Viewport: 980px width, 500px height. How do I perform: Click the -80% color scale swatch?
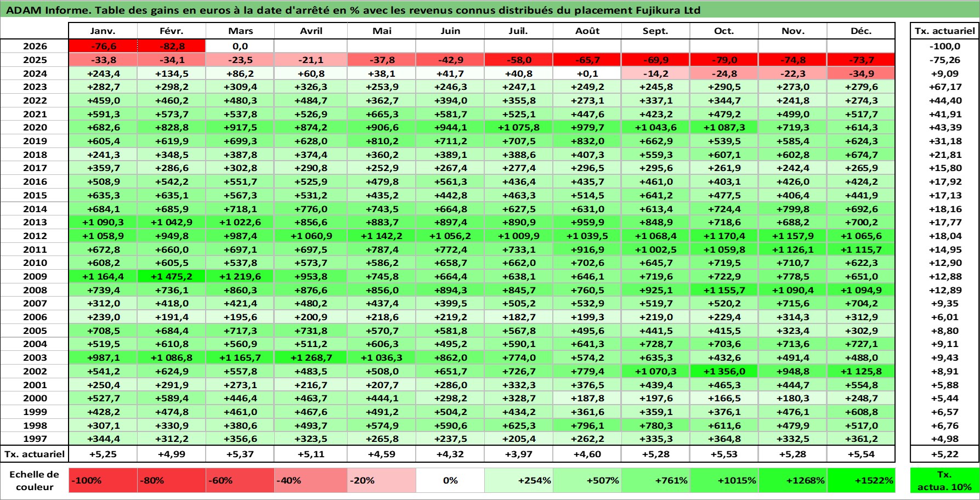(x=172, y=480)
